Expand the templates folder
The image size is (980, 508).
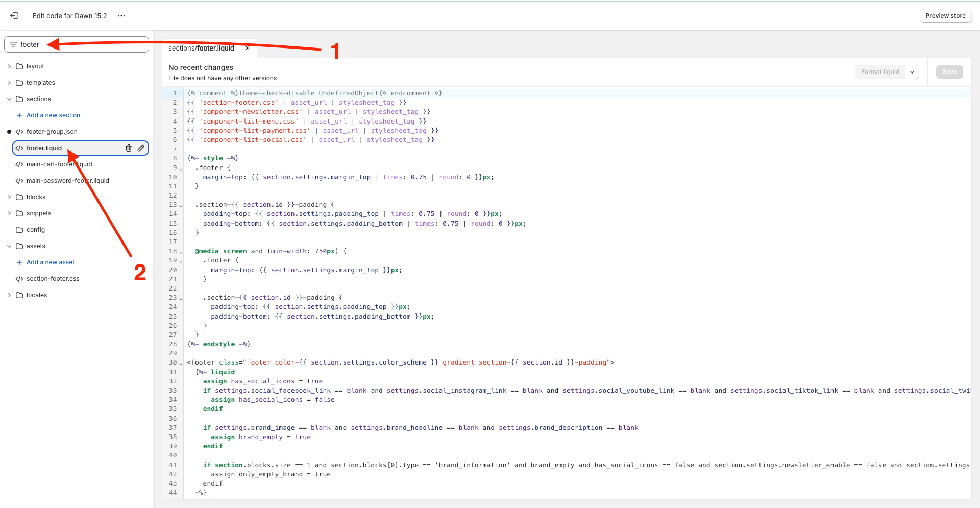click(9, 83)
